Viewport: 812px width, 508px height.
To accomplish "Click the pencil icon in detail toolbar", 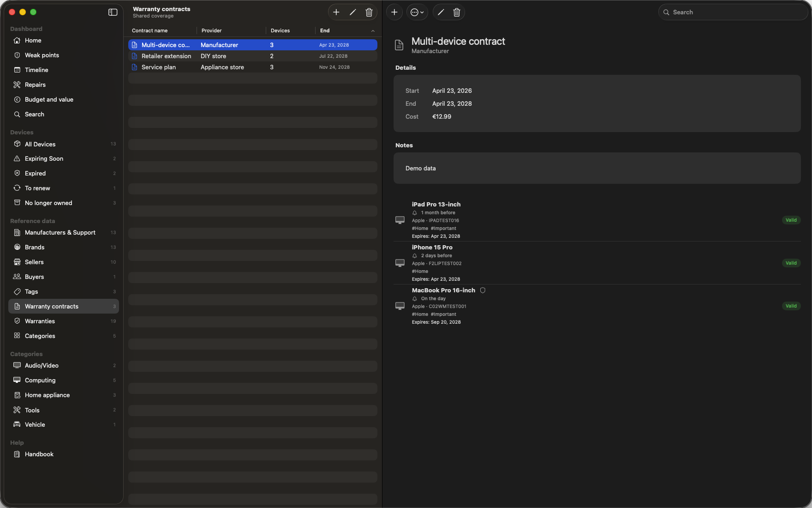I will 441,12.
